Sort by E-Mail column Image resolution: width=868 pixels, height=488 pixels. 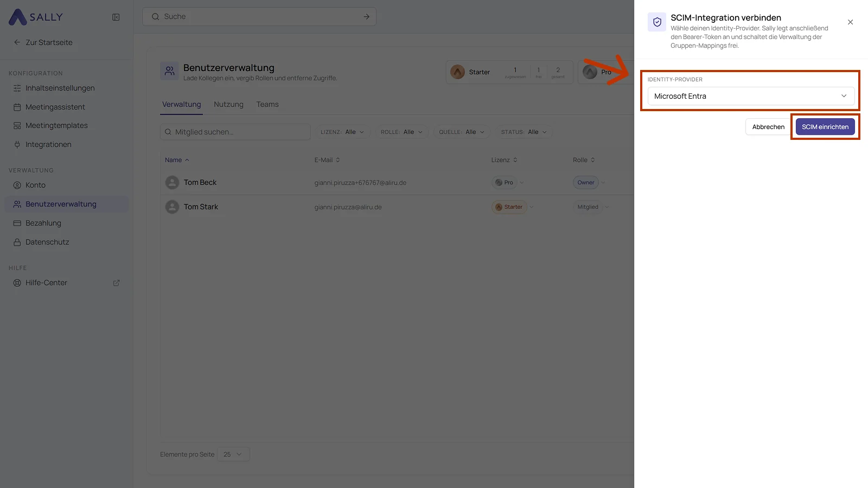coord(327,160)
